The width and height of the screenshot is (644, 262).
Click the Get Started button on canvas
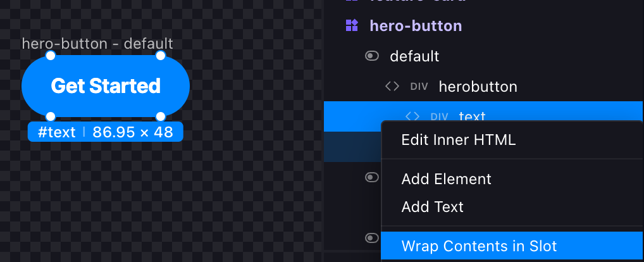106,86
